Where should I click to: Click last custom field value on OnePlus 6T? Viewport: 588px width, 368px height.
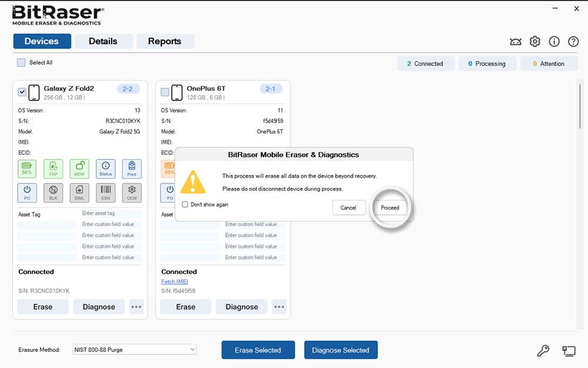pos(254,257)
